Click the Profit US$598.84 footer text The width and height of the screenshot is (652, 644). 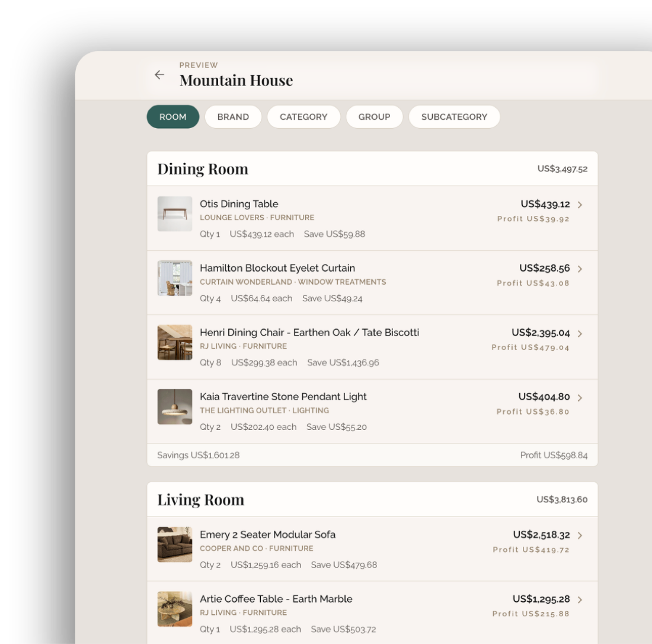pos(554,455)
